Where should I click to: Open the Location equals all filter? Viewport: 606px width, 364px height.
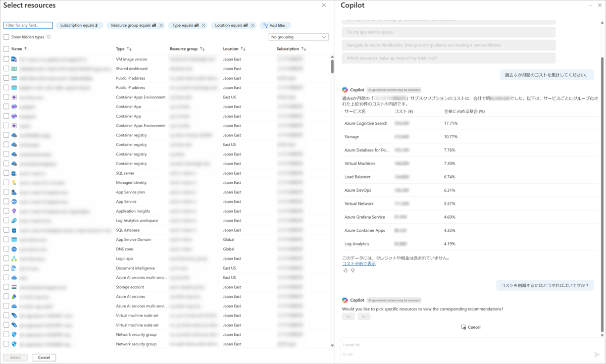(231, 25)
